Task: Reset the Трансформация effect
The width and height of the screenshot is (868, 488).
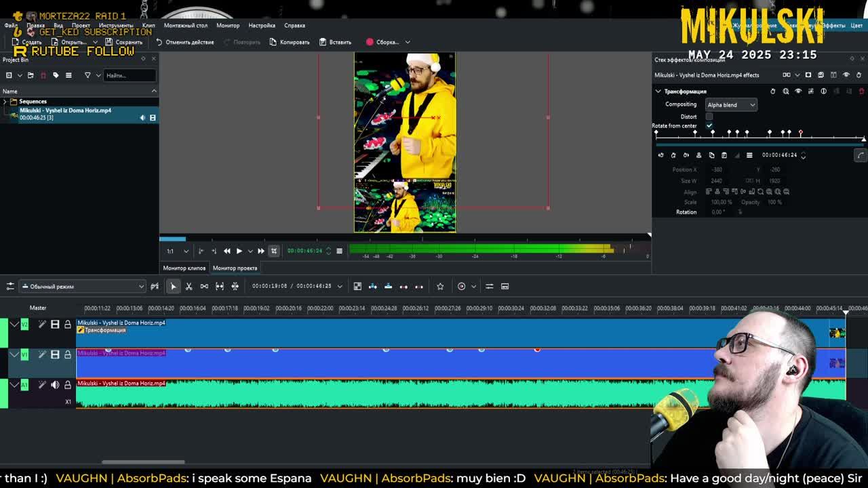Action: (772, 91)
